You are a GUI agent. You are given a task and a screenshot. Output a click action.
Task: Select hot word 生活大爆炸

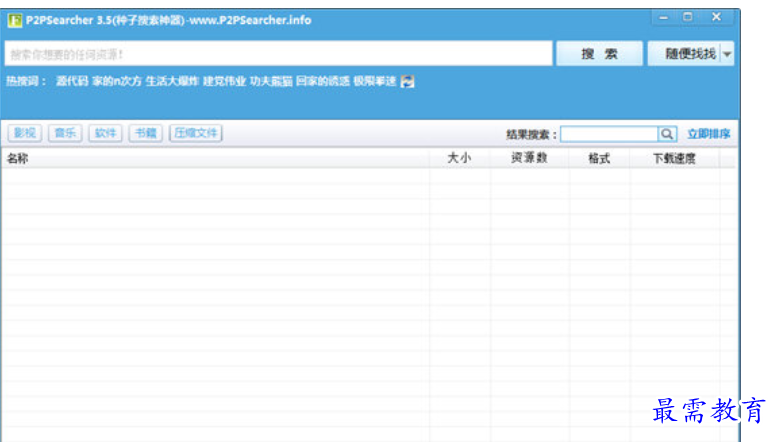point(172,81)
